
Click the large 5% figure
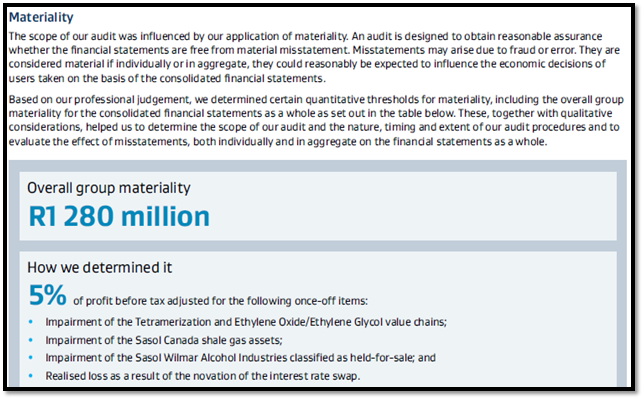pos(47,295)
